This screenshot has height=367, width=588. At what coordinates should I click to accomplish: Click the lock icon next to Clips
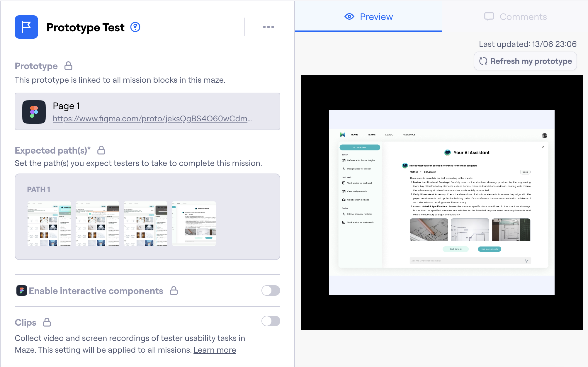point(47,322)
